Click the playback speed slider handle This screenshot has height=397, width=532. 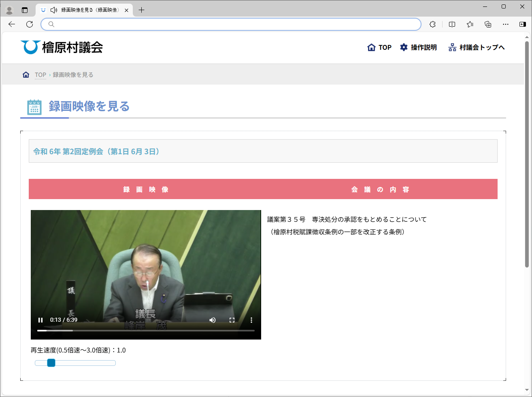[51, 363]
